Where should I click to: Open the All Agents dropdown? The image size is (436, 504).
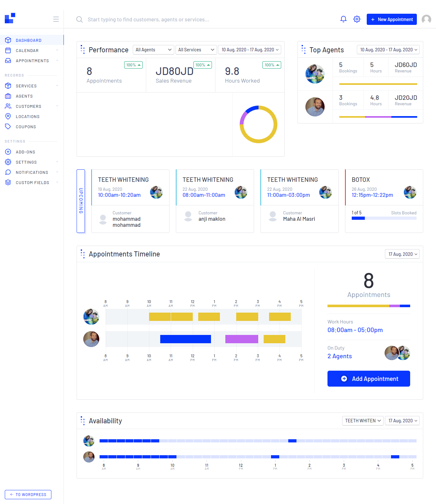(153, 50)
